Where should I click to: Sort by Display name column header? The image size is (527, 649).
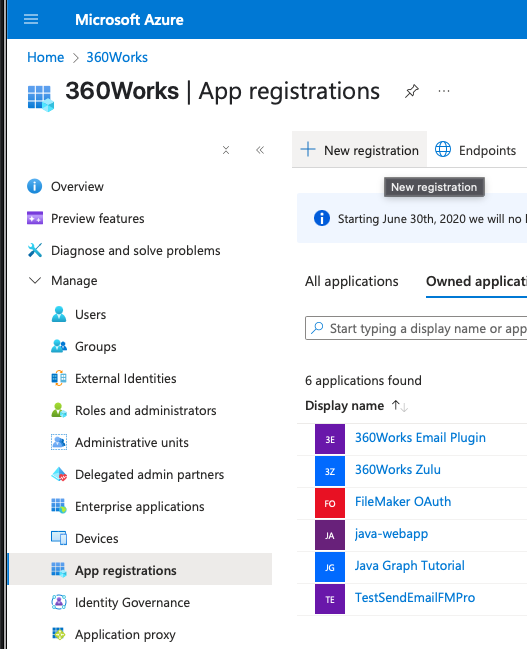344,406
